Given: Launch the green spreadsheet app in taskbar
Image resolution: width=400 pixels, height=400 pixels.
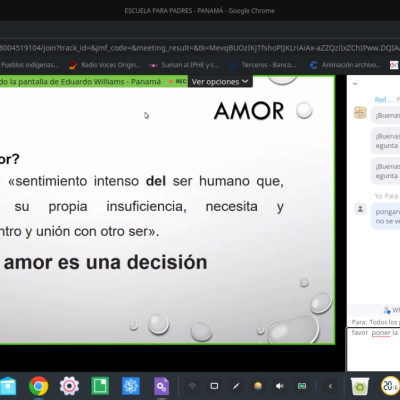Looking at the screenshot, I should tap(100, 386).
